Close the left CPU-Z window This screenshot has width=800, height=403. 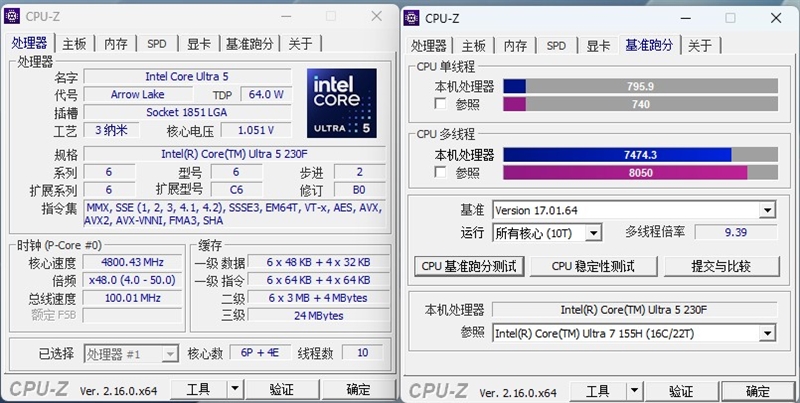point(375,17)
